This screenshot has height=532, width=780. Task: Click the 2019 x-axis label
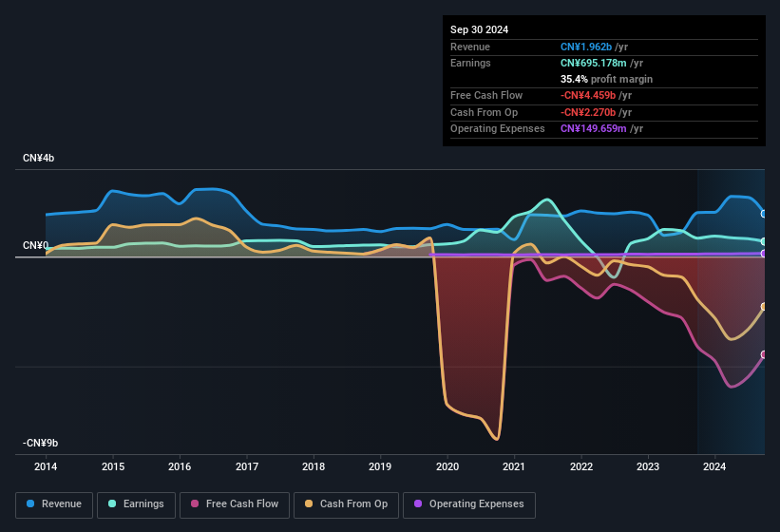coord(380,466)
